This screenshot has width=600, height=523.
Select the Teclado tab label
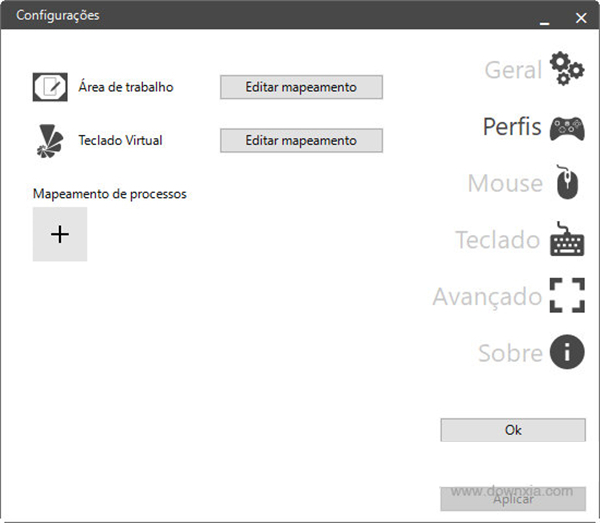coord(498,240)
